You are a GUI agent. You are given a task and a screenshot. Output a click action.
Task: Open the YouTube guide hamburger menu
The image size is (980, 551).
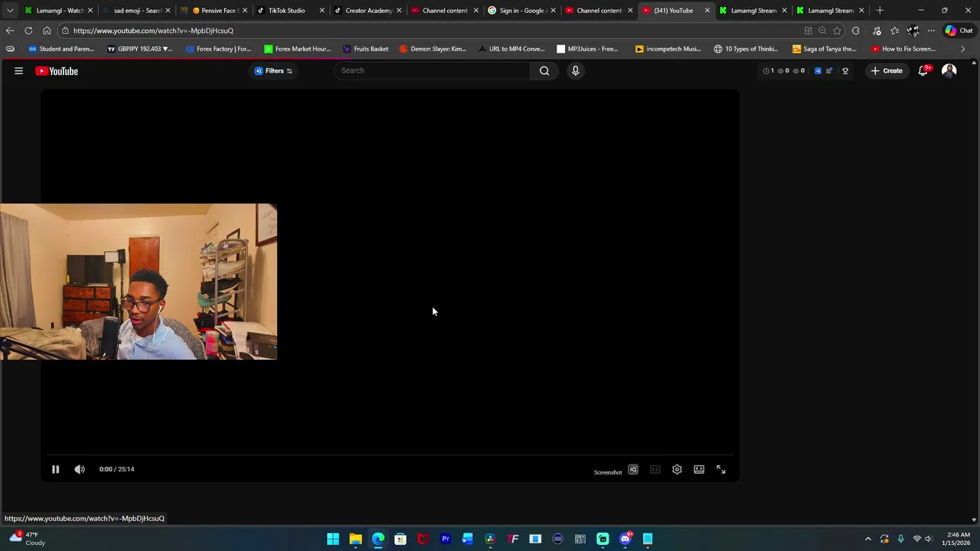point(18,70)
